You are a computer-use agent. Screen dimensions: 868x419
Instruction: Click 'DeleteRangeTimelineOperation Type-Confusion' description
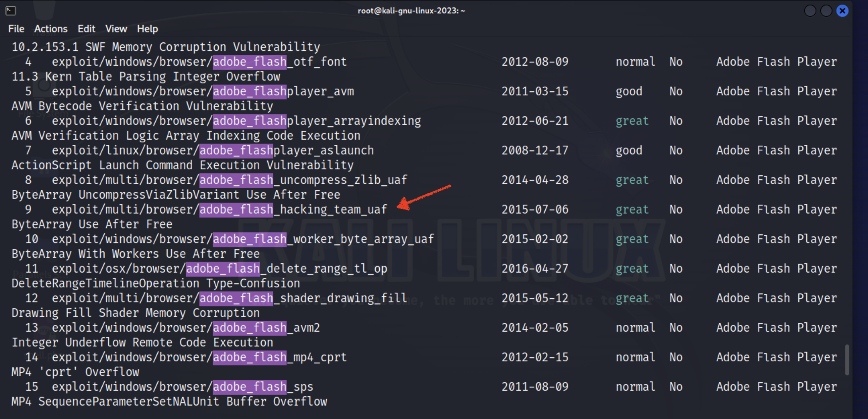click(x=156, y=283)
